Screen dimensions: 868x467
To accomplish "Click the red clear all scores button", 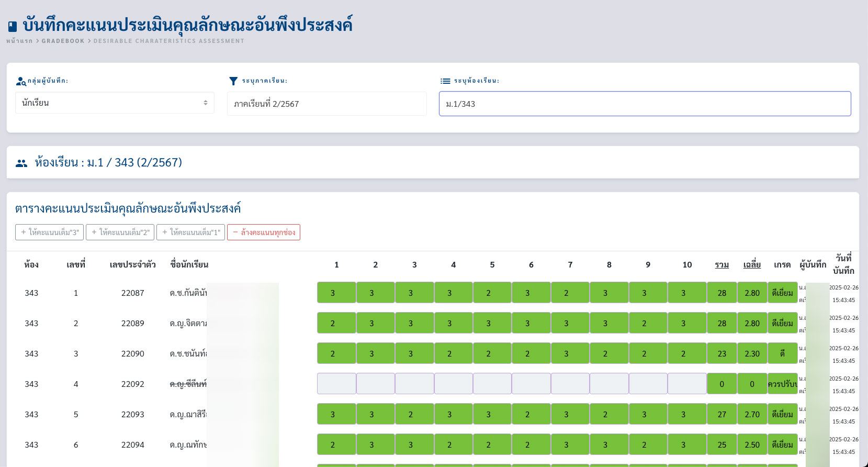I will click(264, 232).
